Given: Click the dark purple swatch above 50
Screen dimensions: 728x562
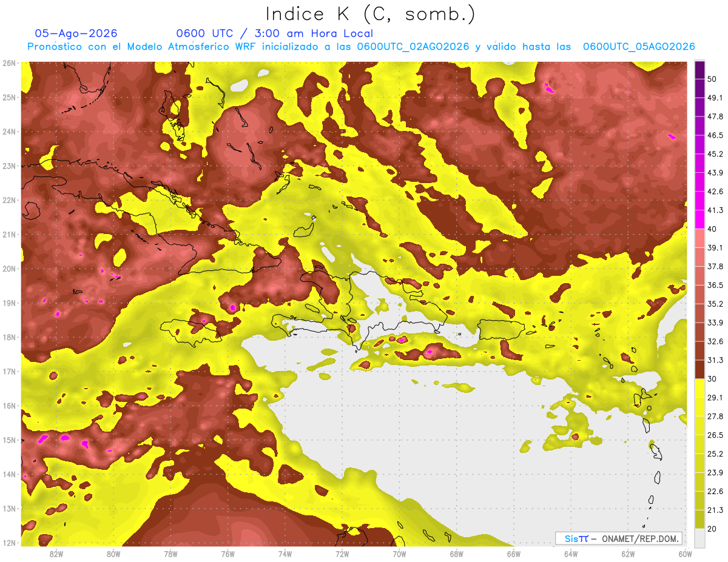Looking at the screenshot, I should click(700, 70).
